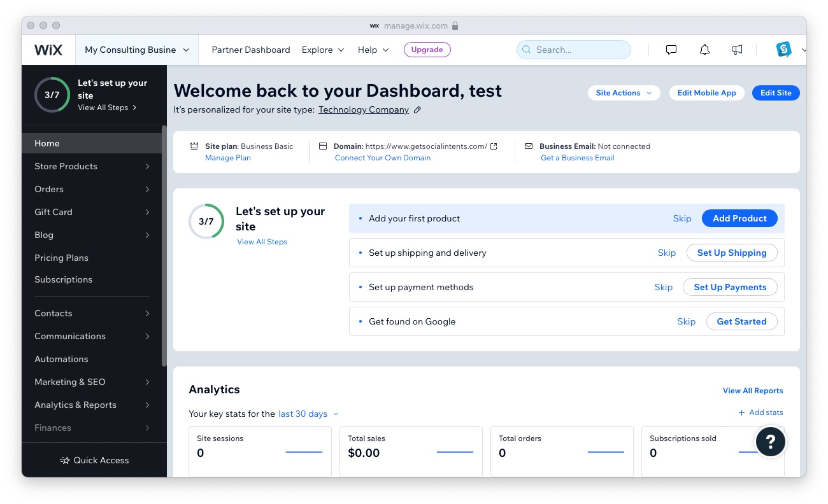Open the notifications bell icon
Screen dimensions: 828x504
pyautogui.click(x=704, y=50)
